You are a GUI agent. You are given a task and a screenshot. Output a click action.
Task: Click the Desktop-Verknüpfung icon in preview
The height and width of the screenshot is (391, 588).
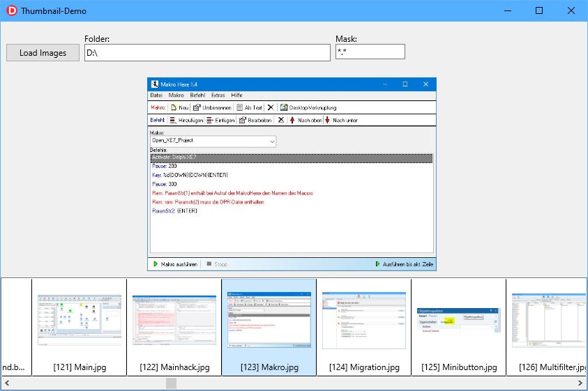(284, 107)
